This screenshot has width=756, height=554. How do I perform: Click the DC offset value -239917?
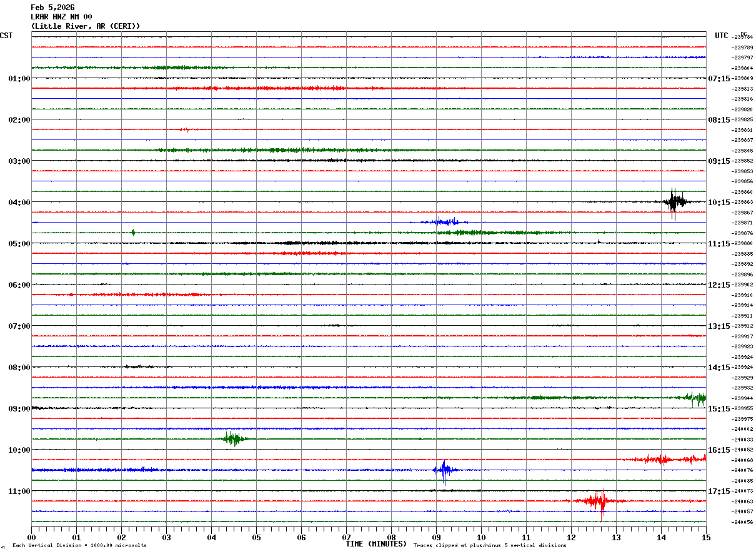tap(742, 336)
